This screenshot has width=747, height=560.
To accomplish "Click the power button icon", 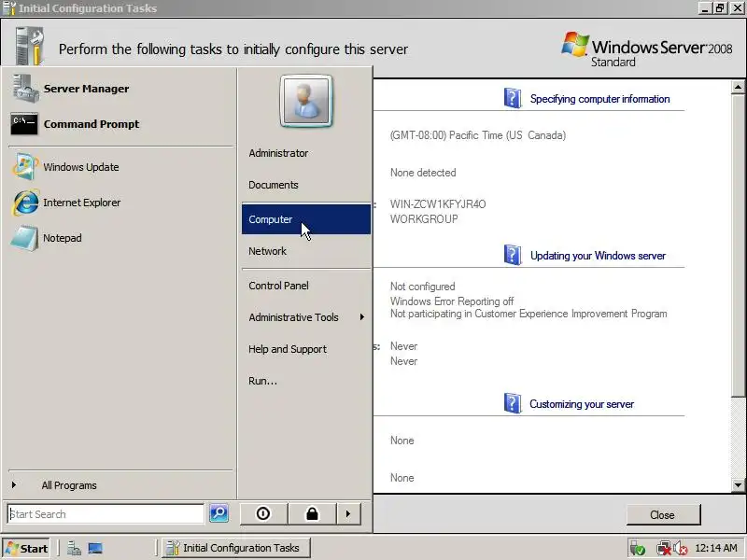I will (263, 514).
